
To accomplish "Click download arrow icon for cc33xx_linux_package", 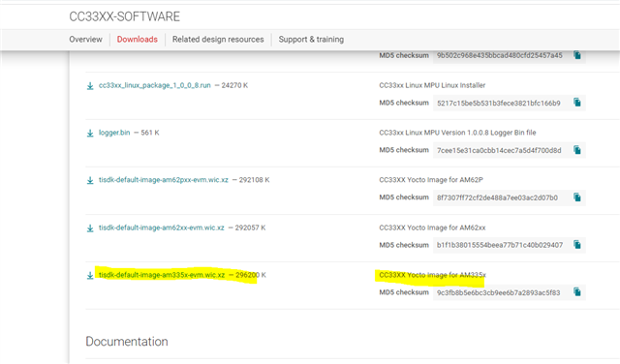I will click(x=90, y=86).
